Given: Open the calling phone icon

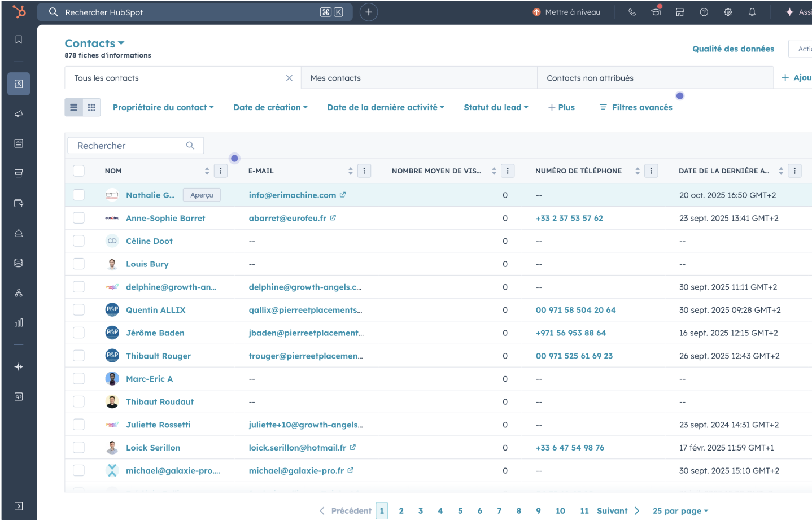Looking at the screenshot, I should click(x=632, y=11).
